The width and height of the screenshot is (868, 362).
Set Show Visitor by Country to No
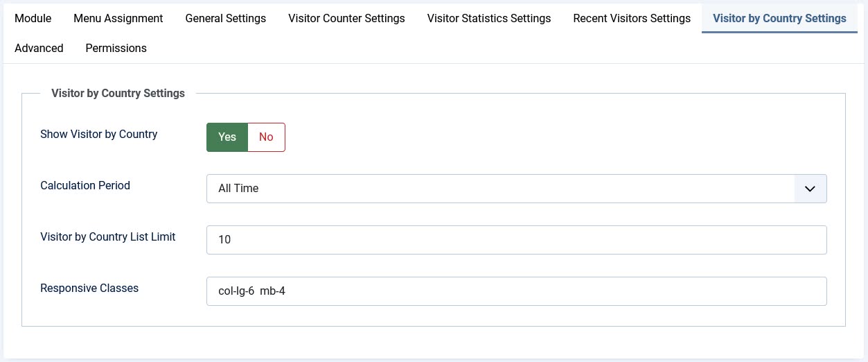pos(266,137)
